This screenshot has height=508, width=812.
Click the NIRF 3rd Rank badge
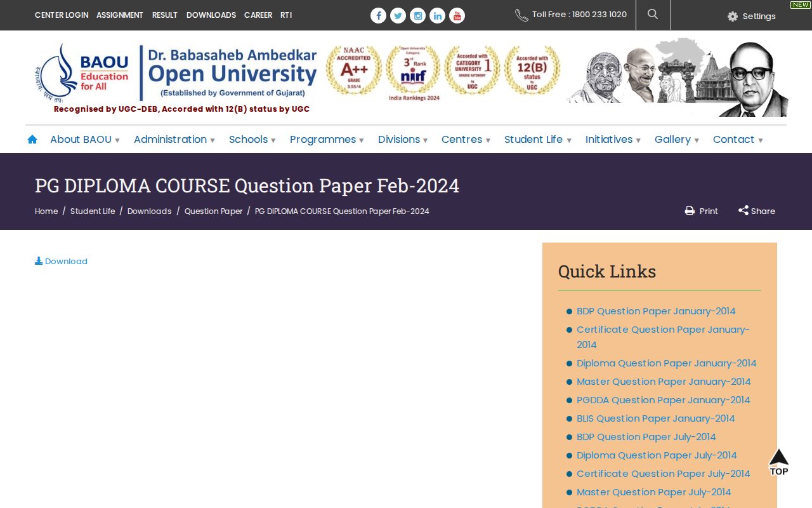[x=414, y=73]
